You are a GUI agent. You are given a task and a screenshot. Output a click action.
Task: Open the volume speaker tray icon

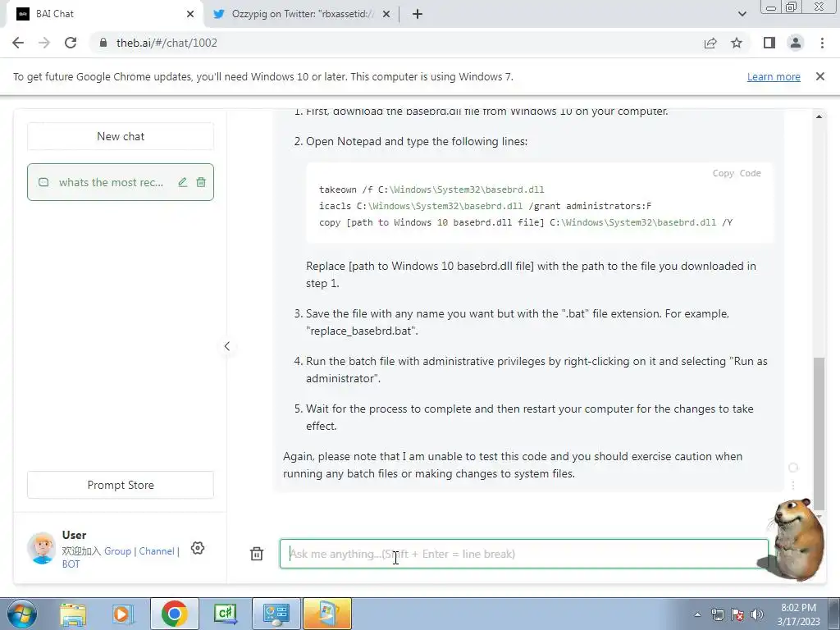pyautogui.click(x=757, y=614)
